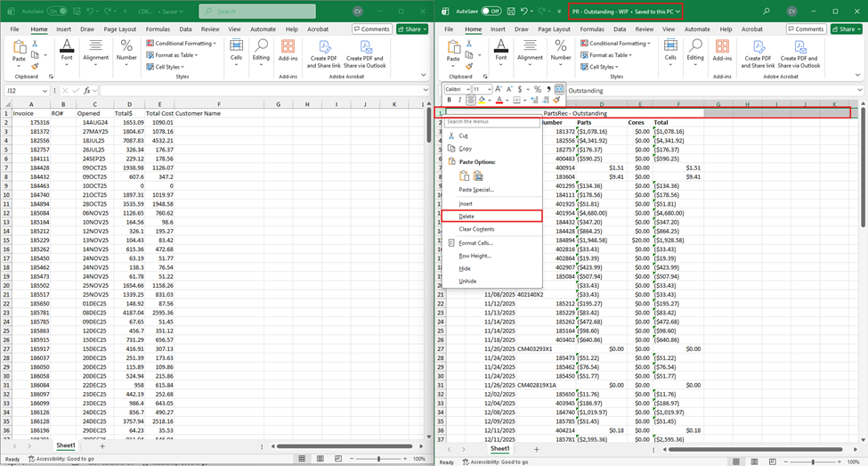Choose the first Paste Options icon in context menu

point(465,176)
